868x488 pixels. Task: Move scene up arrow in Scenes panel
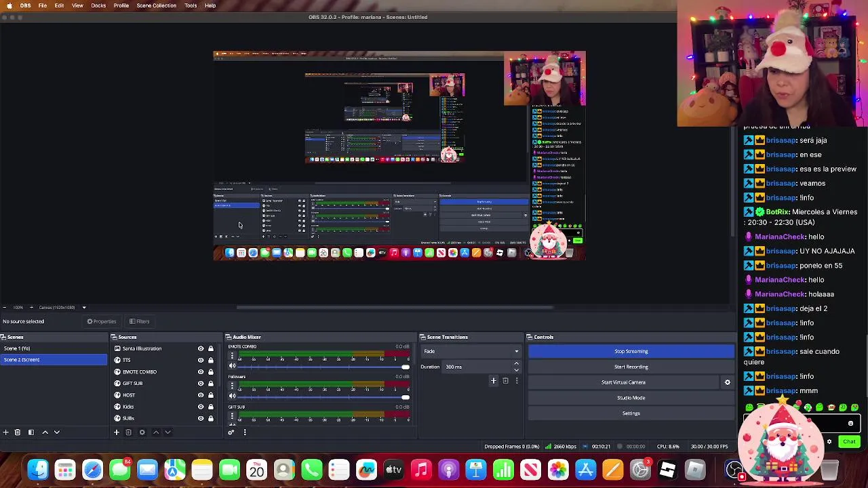pyautogui.click(x=45, y=432)
